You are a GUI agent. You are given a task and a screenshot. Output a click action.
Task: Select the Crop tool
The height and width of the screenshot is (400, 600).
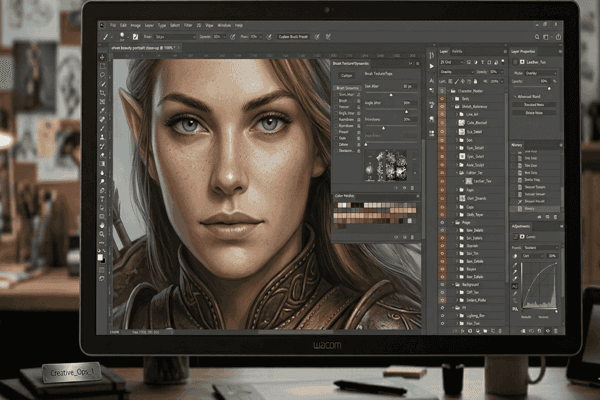tap(103, 93)
